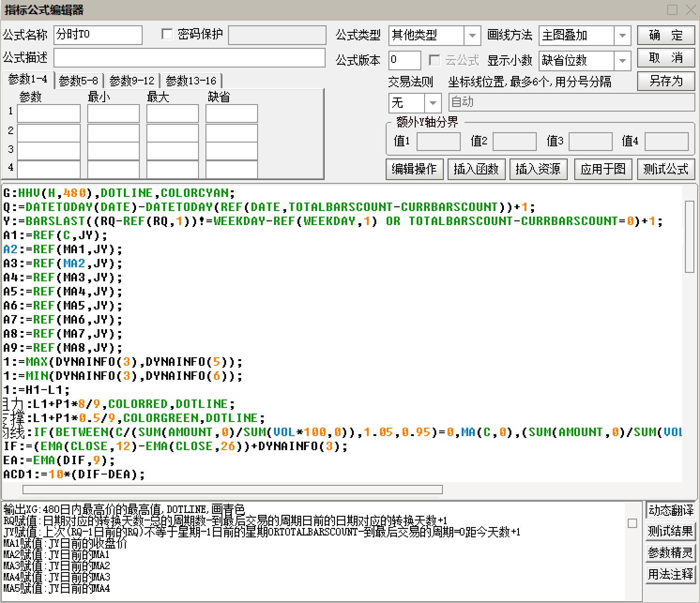The image size is (700, 603).
Task: Switch to 参数9-12 tab
Action: pyautogui.click(x=132, y=81)
